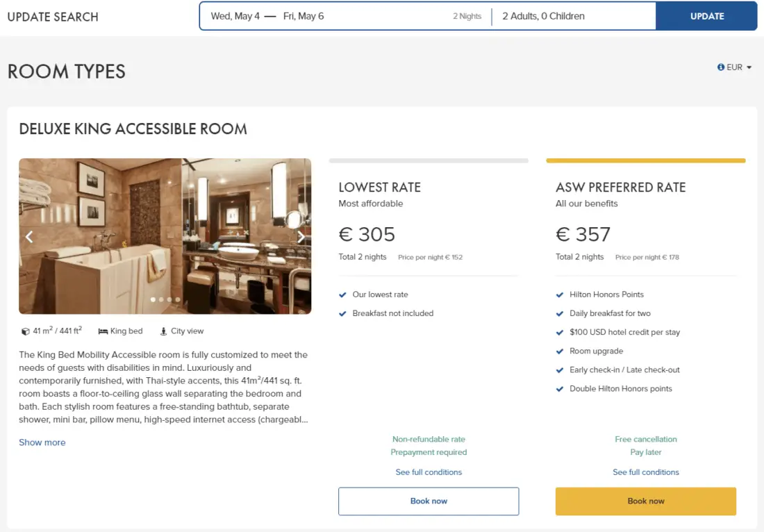
Task: Select the first carousel dot on room photo
Action: click(153, 300)
